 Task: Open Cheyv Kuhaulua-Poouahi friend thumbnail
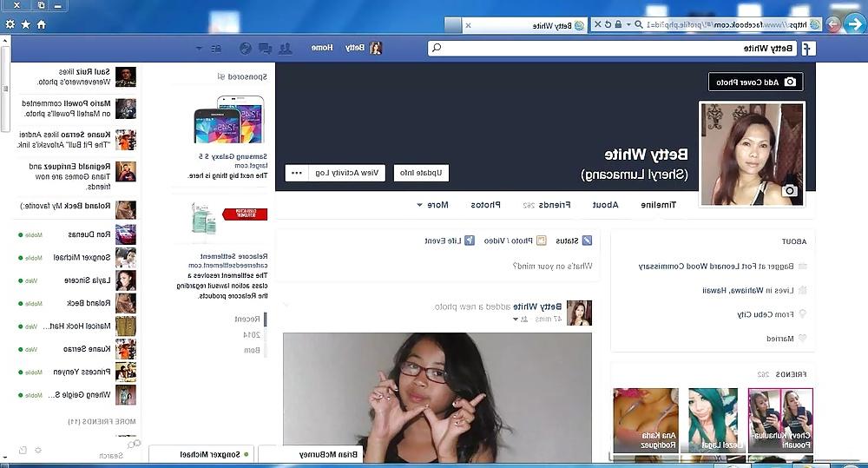780,420
